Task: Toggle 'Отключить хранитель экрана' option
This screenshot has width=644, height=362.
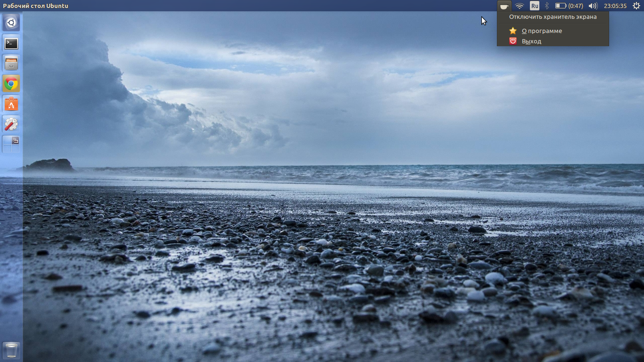Action: click(553, 17)
